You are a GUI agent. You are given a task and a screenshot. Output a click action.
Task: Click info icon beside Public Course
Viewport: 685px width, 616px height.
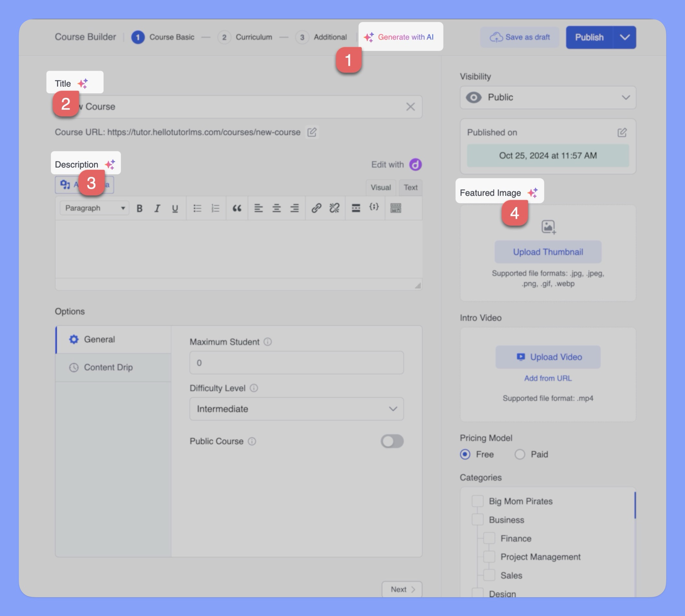[252, 441]
